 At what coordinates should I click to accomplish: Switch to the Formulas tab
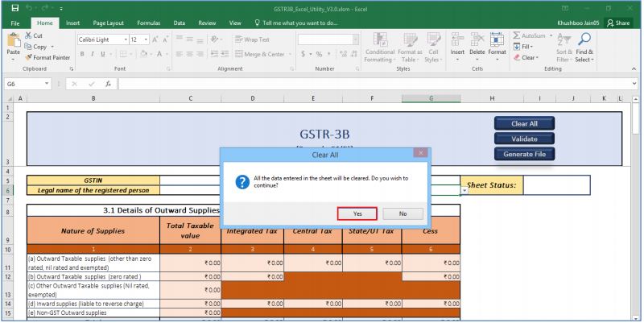tap(149, 23)
